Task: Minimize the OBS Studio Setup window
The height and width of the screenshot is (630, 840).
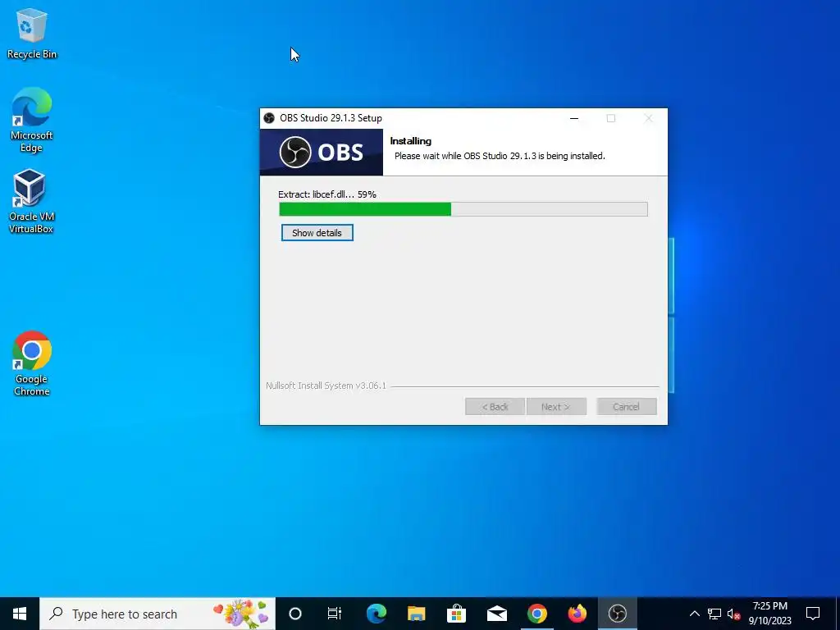Action: pos(574,118)
